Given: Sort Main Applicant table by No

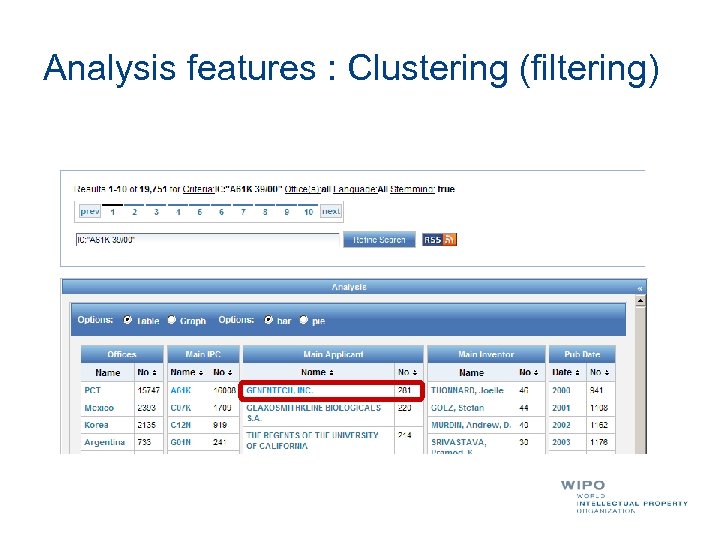Looking at the screenshot, I should 407,372.
